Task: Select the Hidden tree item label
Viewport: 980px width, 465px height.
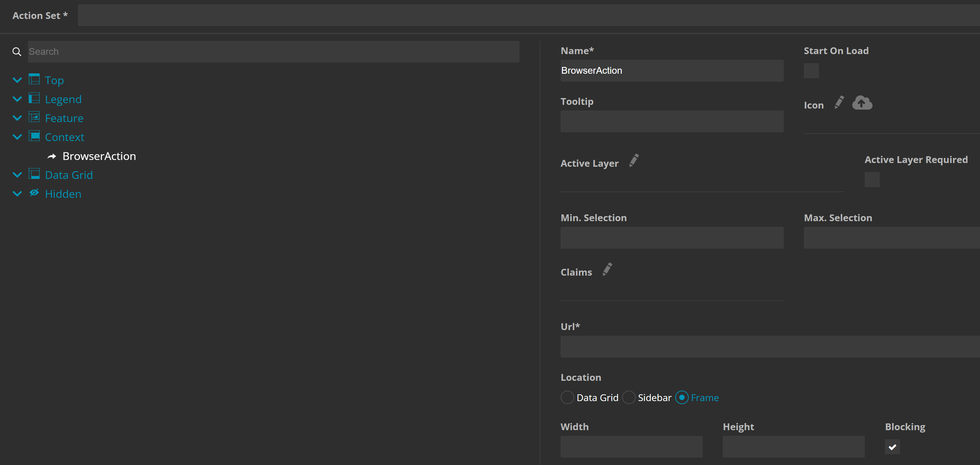Action: (x=63, y=194)
